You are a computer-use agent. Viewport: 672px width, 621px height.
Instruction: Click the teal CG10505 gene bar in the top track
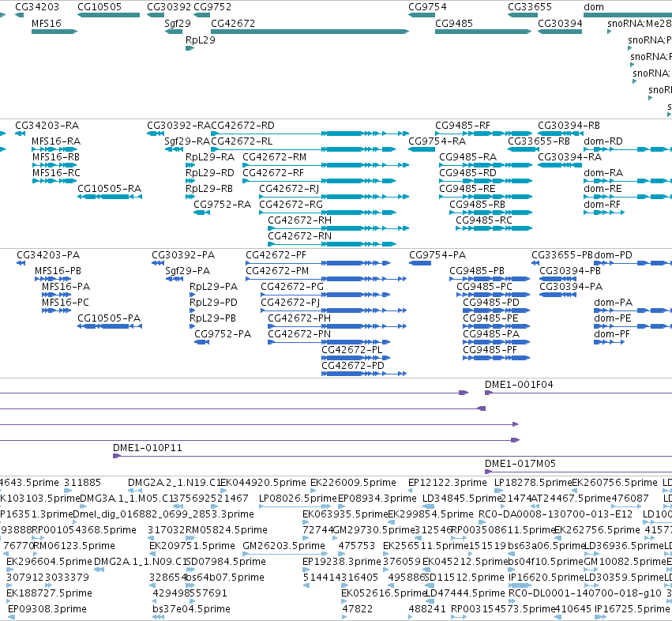(x=108, y=15)
